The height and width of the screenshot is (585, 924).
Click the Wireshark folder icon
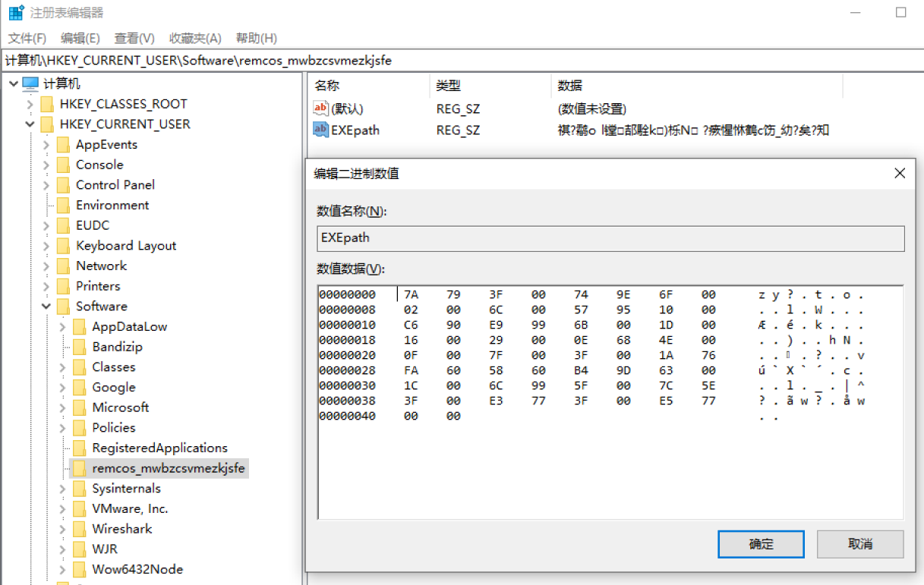tap(80, 529)
